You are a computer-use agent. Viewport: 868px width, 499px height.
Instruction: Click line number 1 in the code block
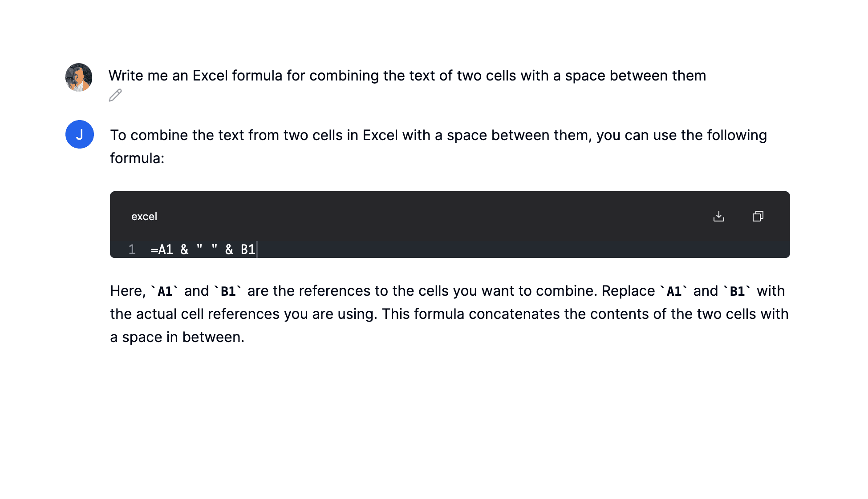click(x=132, y=249)
